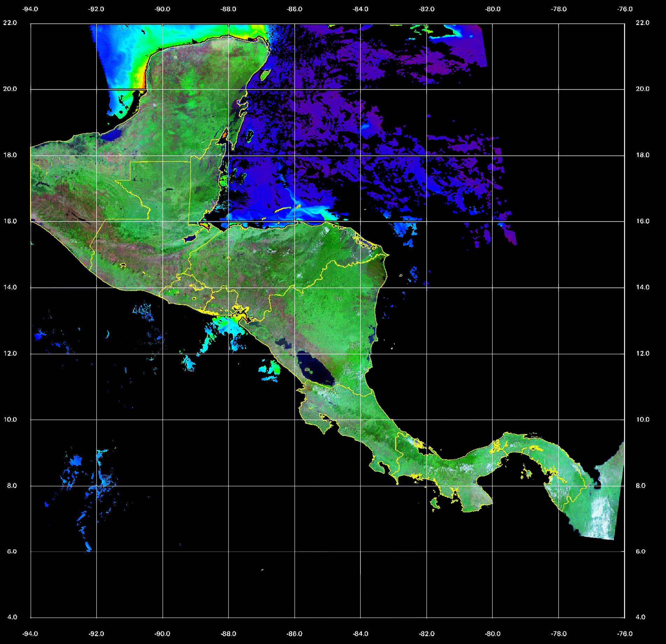This screenshot has width=666, height=644.
Task: Click the 12.0 latitude label on left axis
Action: coord(10,353)
